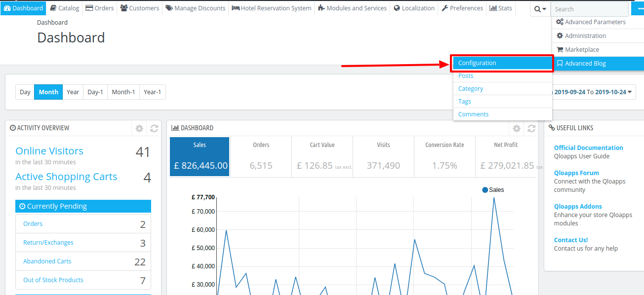Open Manage Discounts menu

(196, 8)
